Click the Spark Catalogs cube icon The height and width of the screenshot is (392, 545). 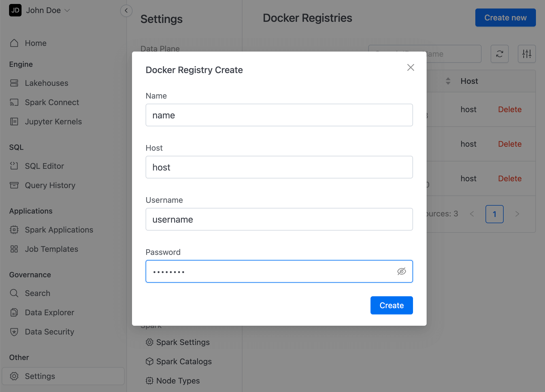[150, 361]
